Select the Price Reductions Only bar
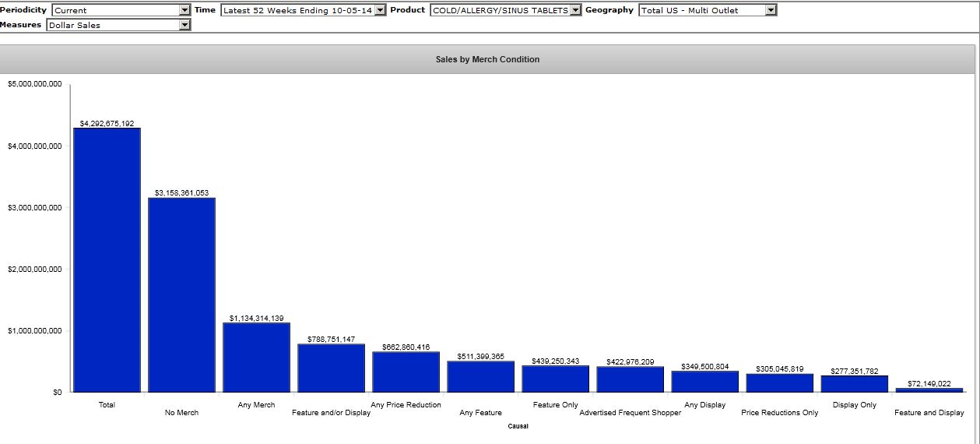980x444 pixels. point(779,382)
